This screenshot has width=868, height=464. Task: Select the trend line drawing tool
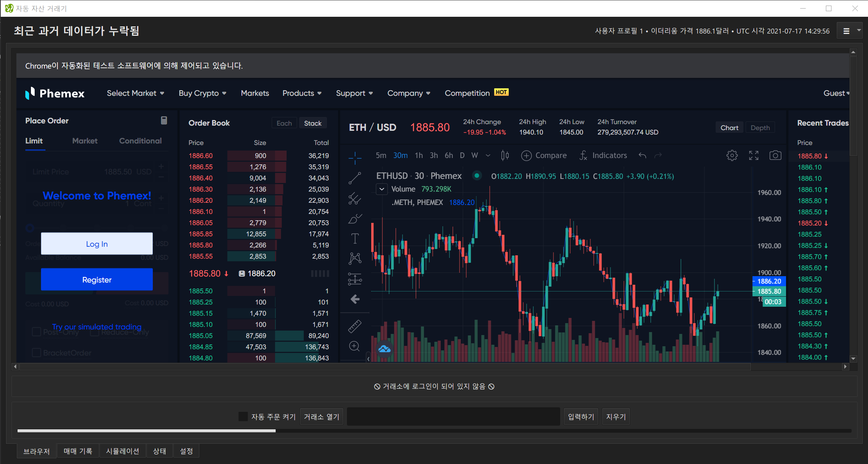[355, 178]
